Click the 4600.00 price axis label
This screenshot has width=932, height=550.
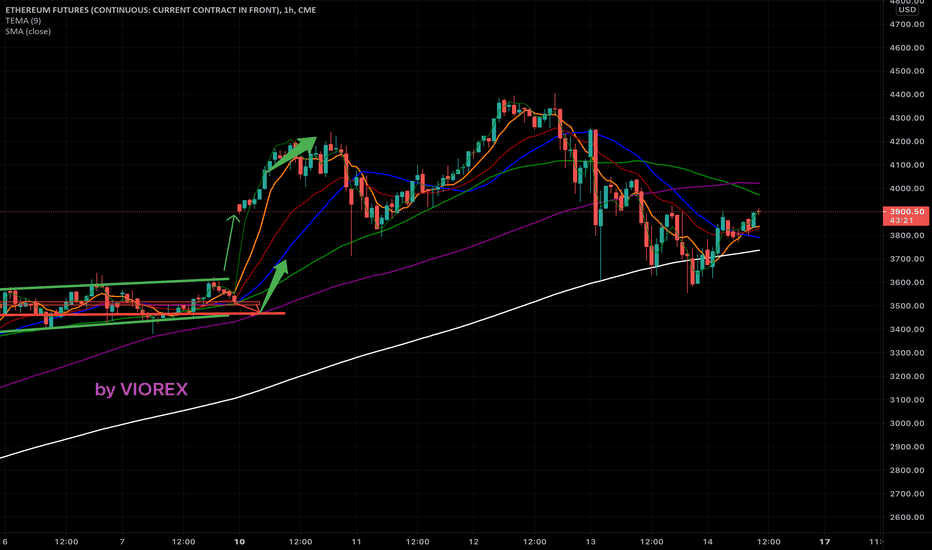click(x=907, y=48)
